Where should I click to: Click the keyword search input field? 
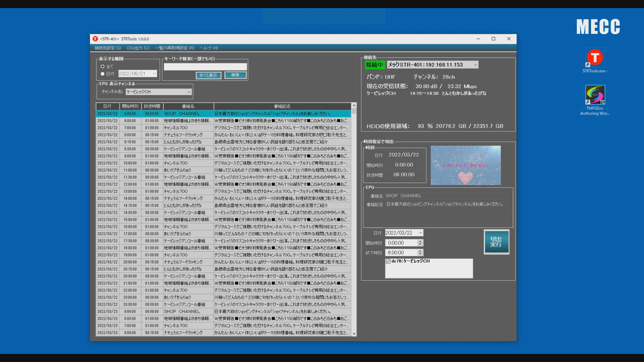(x=205, y=67)
